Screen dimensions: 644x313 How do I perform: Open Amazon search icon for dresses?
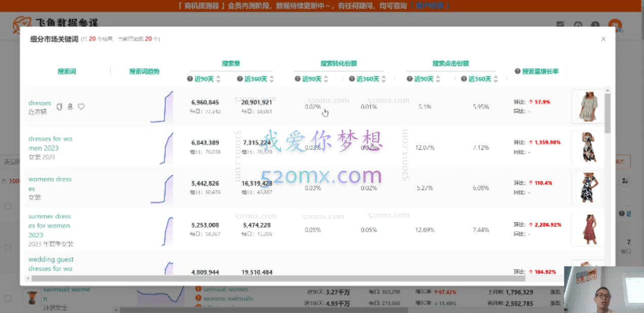[x=70, y=107]
